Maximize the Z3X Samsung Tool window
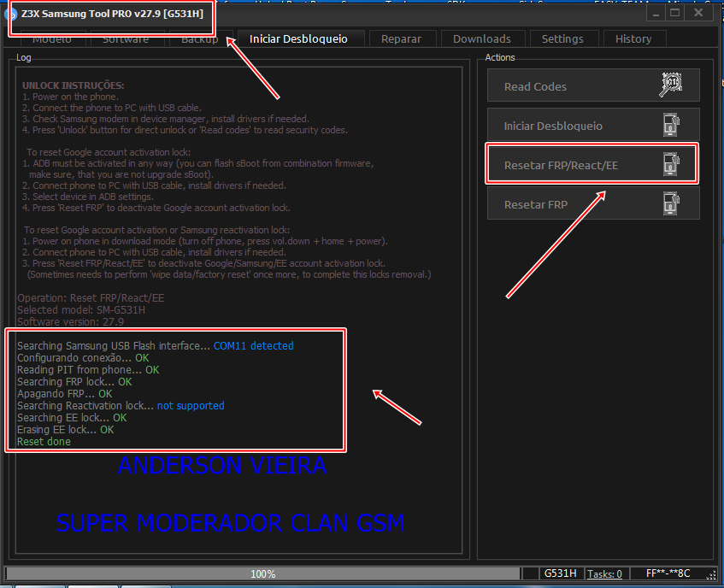724x588 pixels. click(x=674, y=13)
